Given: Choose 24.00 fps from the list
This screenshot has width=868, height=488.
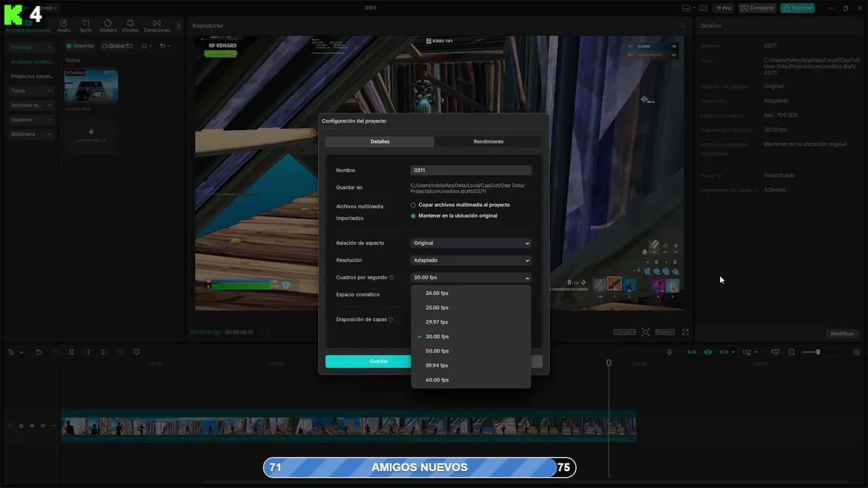Looking at the screenshot, I should 471,293.
